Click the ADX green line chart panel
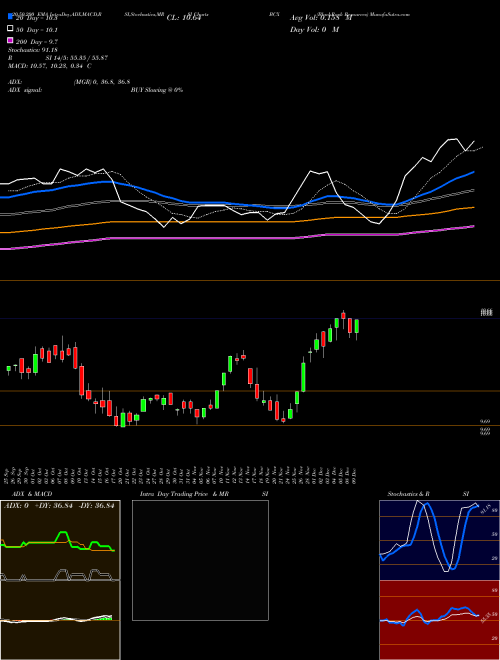 pos(60,540)
